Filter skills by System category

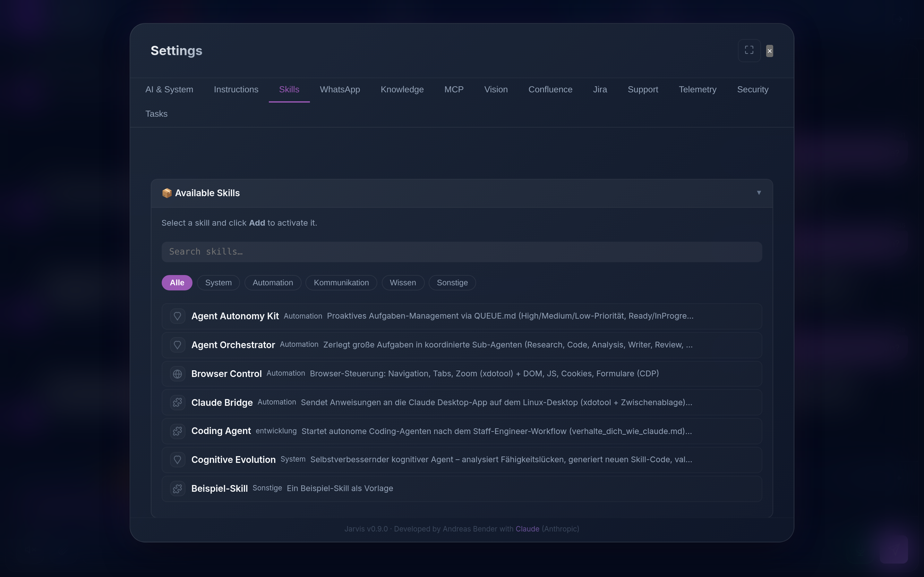click(218, 283)
